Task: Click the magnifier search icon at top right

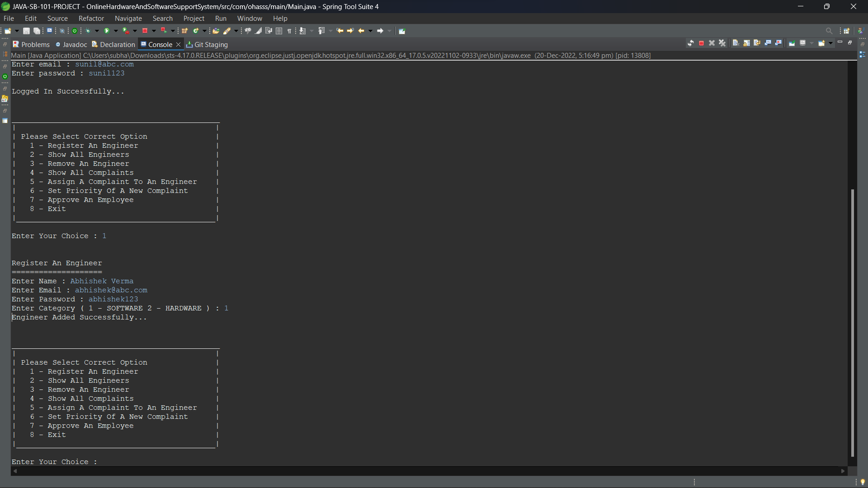Action: point(829,31)
